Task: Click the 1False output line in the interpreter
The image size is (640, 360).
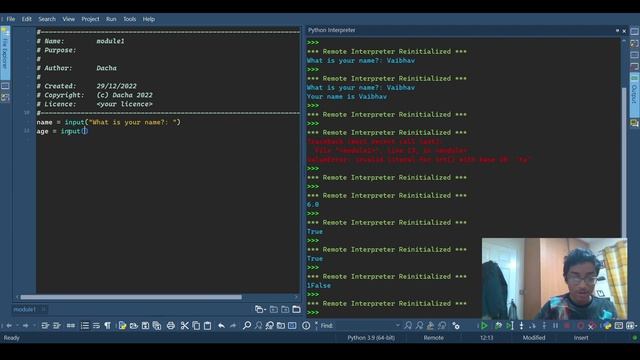Action: click(319, 286)
